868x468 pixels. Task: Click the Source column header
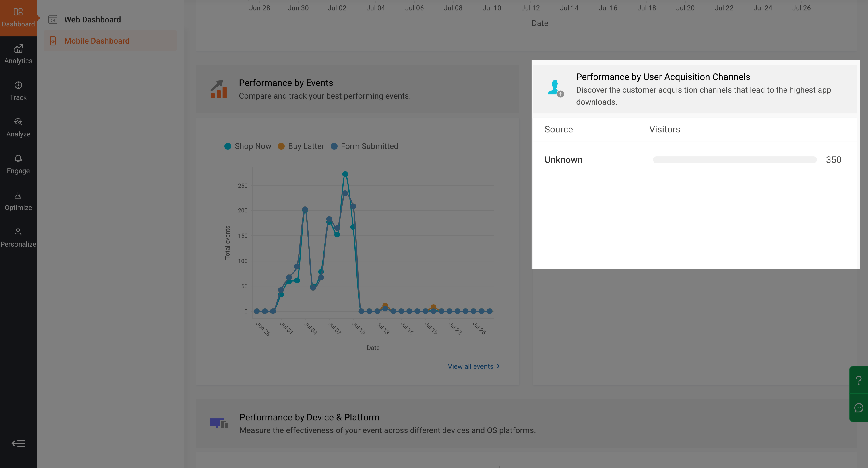click(x=558, y=129)
